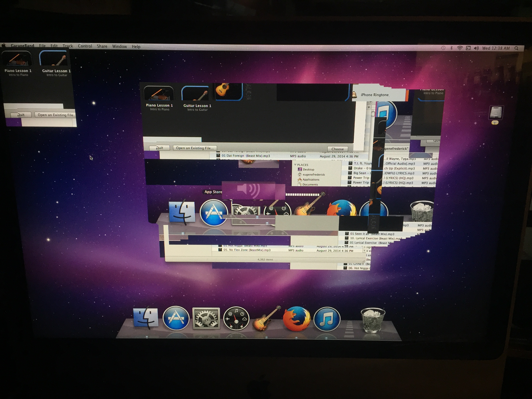Image resolution: width=532 pixels, height=399 pixels.
Task: Select eugenefrederick in the PLACES sidebar
Action: 311,174
